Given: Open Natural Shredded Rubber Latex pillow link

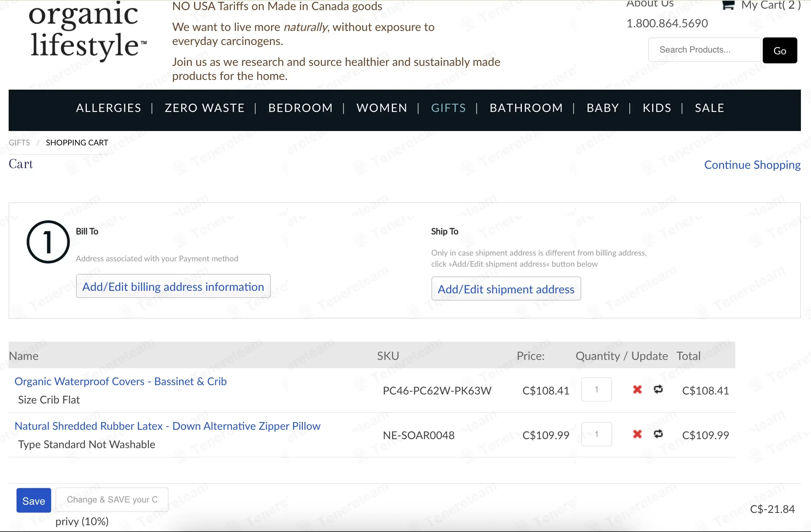Looking at the screenshot, I should [x=167, y=426].
